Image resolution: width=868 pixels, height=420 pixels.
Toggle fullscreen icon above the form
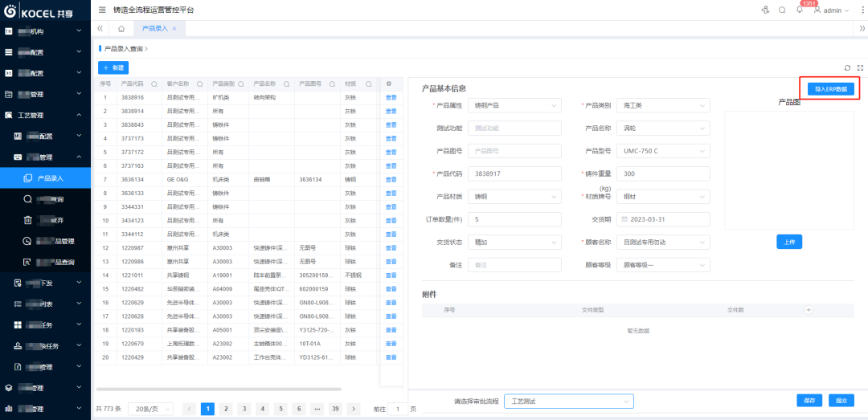[x=860, y=67]
